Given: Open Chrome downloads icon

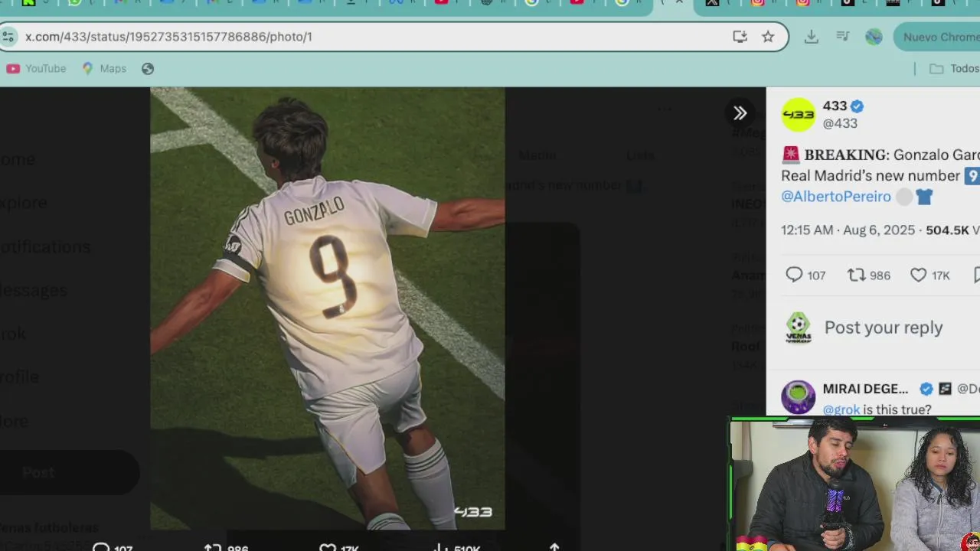Looking at the screenshot, I should [812, 37].
